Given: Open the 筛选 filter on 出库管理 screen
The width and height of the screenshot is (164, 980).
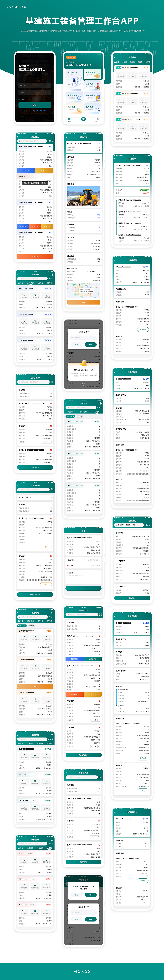Looking at the screenshot, I should 51,617.
